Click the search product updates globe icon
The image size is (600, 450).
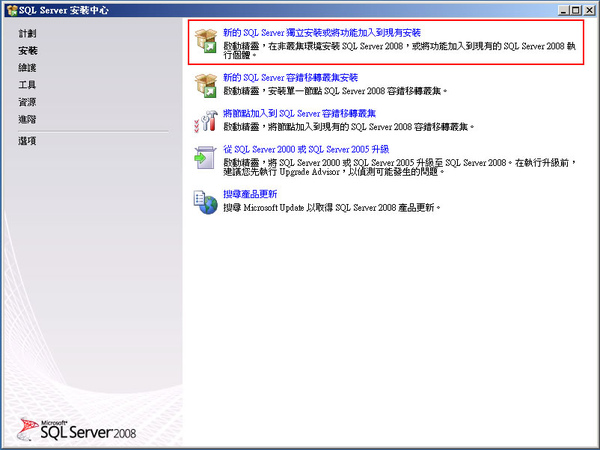pos(205,202)
